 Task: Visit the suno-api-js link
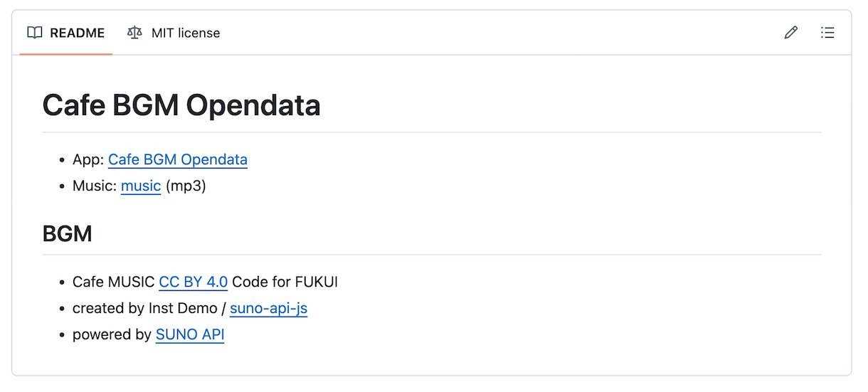coord(268,308)
